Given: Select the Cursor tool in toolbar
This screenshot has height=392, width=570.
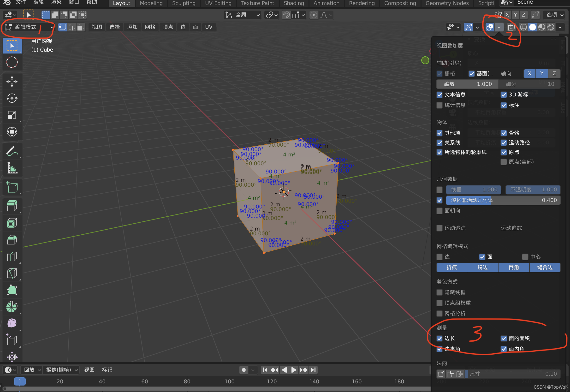Looking at the screenshot, I should tap(12, 62).
